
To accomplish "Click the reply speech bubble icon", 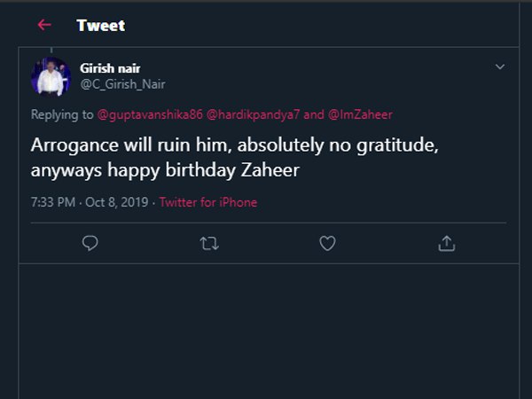I will 90,242.
